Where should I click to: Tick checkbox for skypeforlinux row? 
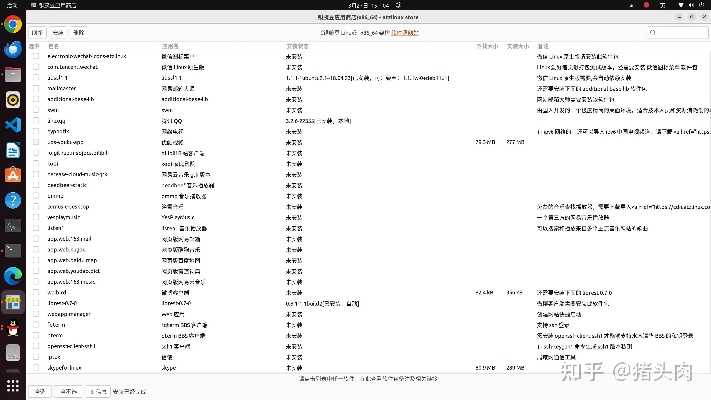click(36, 368)
